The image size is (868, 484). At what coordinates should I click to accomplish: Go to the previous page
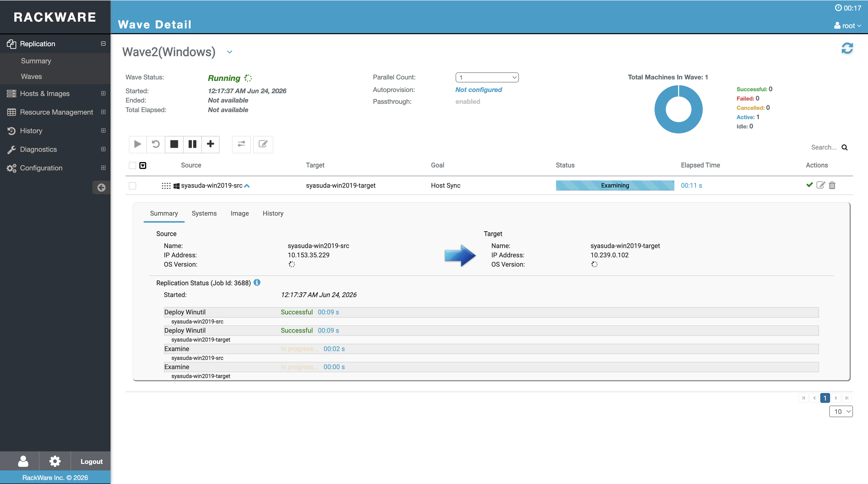pos(815,398)
